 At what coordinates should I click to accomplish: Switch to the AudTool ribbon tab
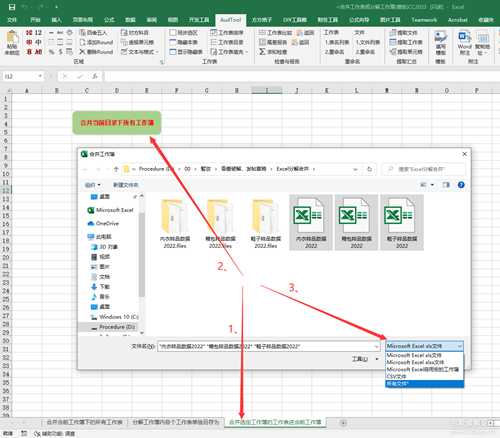[x=231, y=20]
